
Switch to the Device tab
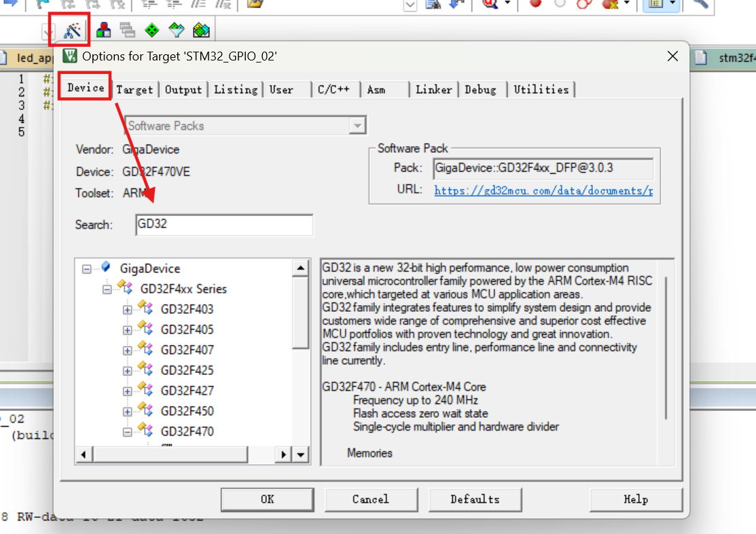pyautogui.click(x=86, y=88)
